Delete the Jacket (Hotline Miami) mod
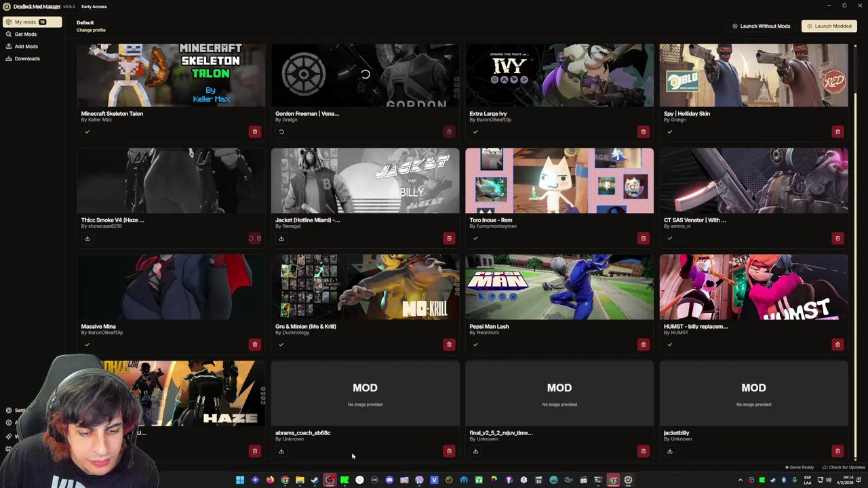Image resolution: width=868 pixels, height=488 pixels. tap(449, 238)
